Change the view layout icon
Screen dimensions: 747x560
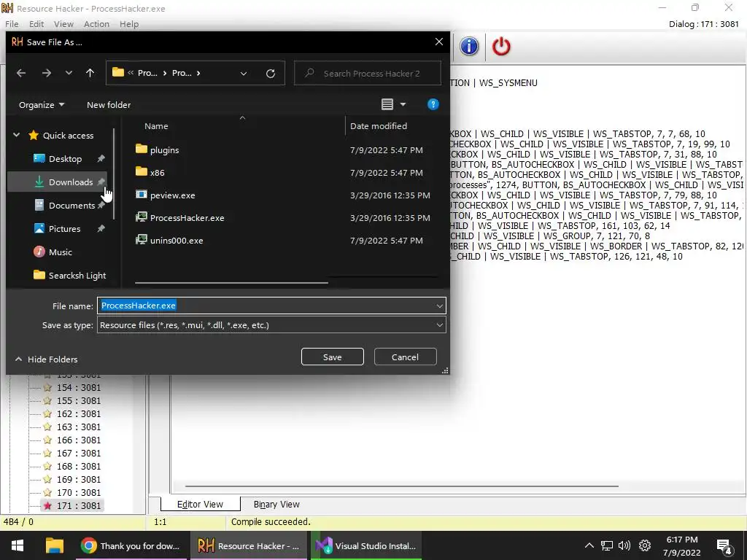(387, 104)
